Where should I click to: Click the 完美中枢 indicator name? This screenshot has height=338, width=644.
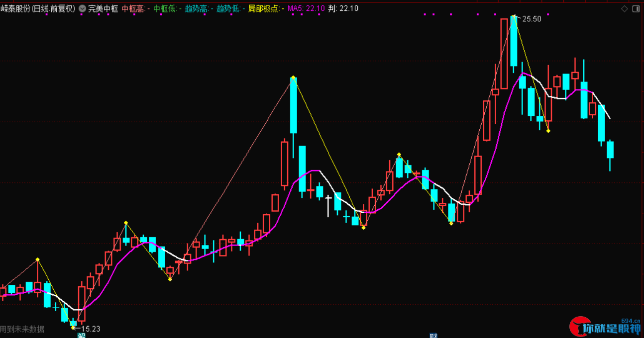[x=103, y=8]
